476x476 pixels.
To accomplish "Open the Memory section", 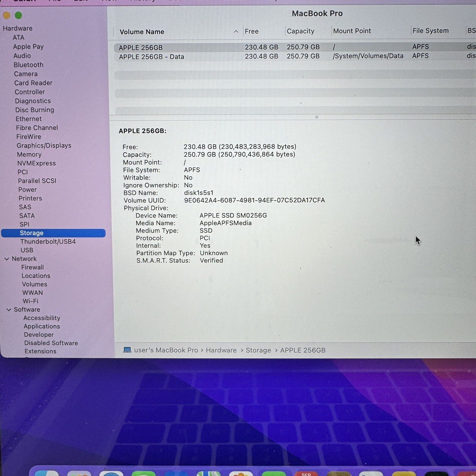I will pos(29,154).
